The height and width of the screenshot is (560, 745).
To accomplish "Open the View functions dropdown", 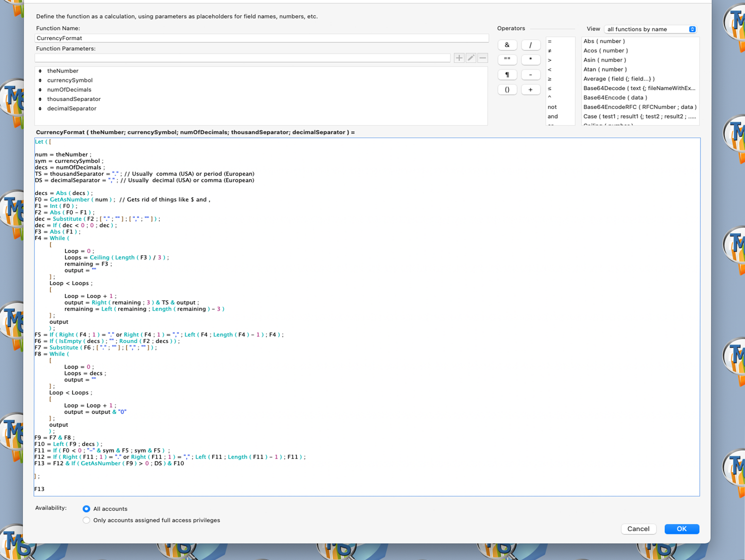I will [x=650, y=29].
